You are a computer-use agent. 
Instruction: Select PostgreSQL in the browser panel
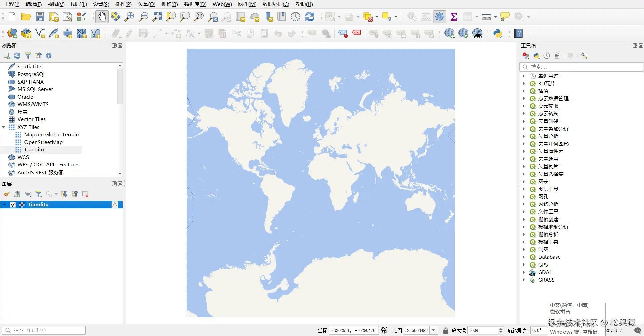[32, 74]
